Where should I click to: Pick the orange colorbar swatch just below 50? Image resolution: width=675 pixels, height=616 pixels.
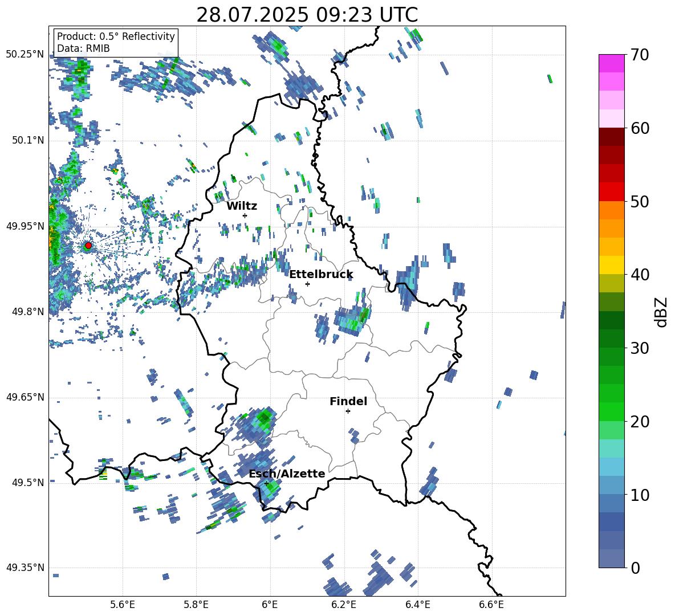click(611, 210)
